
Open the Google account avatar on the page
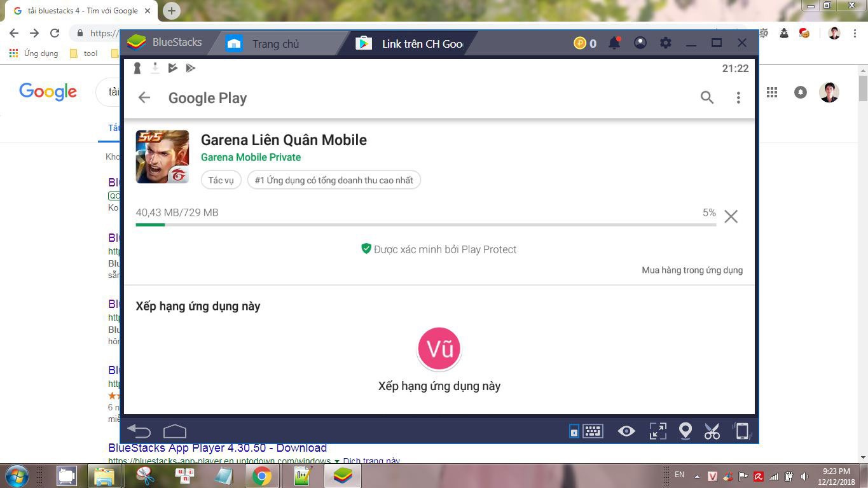tap(829, 92)
